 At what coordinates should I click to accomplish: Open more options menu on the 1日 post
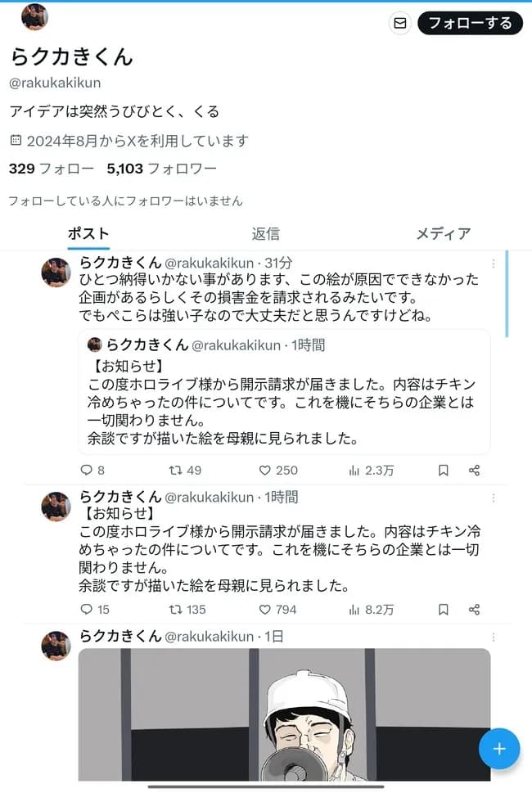494,635
